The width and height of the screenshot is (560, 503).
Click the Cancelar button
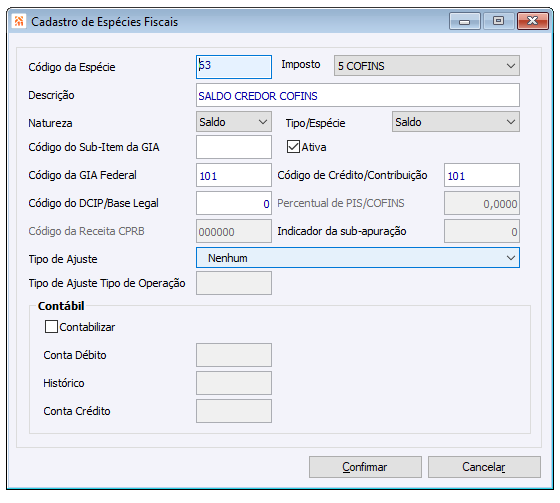pos(484,467)
